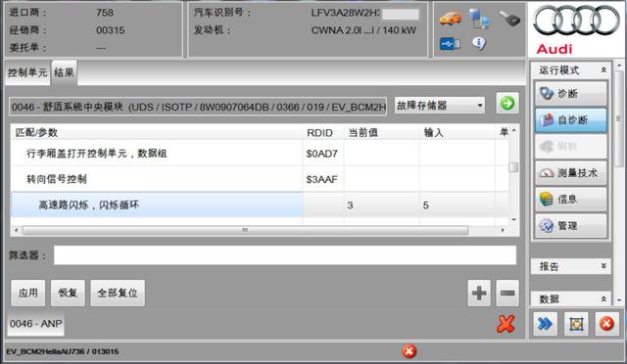
Task: Click the info speech bubble icon
Action: point(479,43)
